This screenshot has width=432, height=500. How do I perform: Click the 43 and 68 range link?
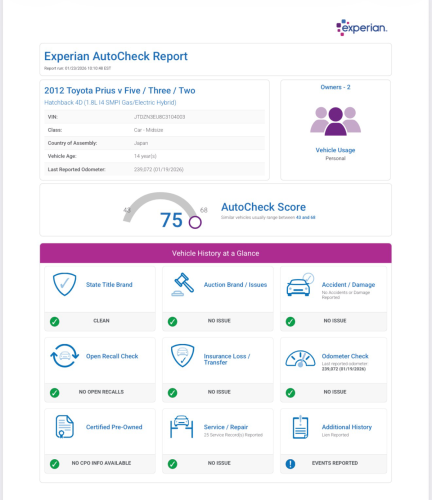[x=306, y=217]
